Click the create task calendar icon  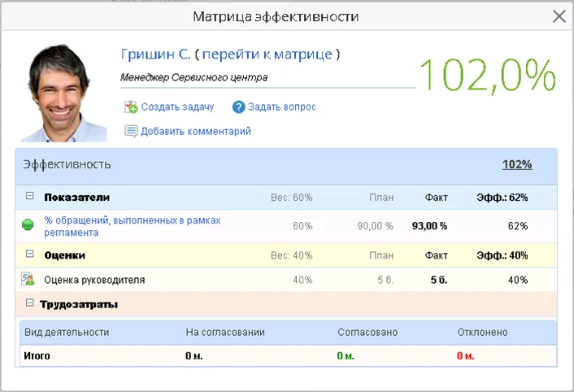coord(131,107)
